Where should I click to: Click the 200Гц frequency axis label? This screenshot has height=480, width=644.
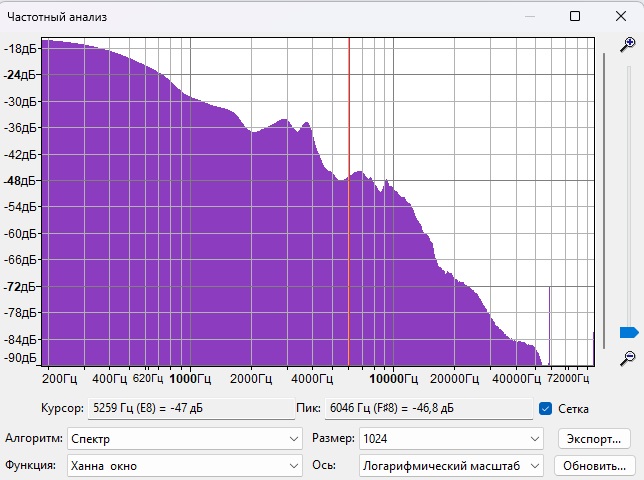[x=60, y=379]
